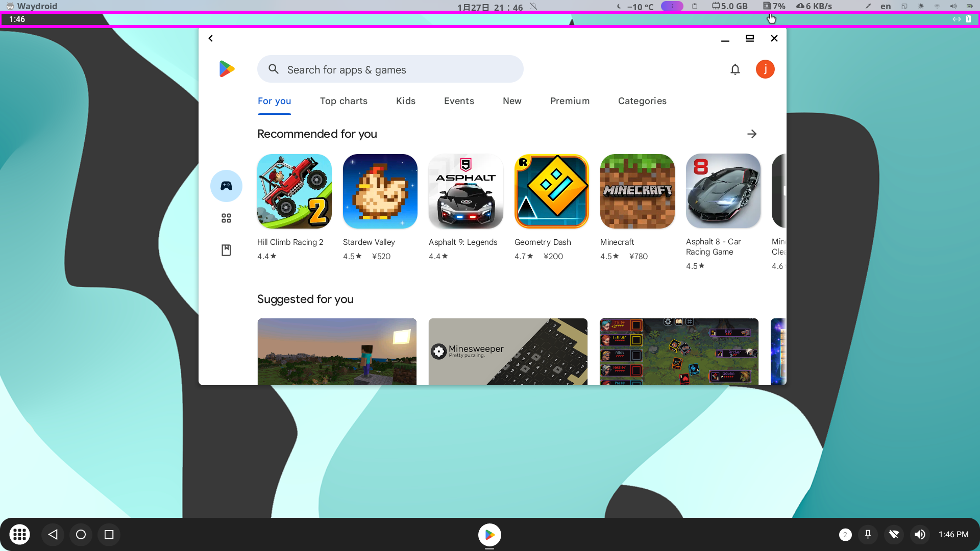Open the Games section in sidebar
Image resolution: width=980 pixels, height=551 pixels.
click(226, 186)
